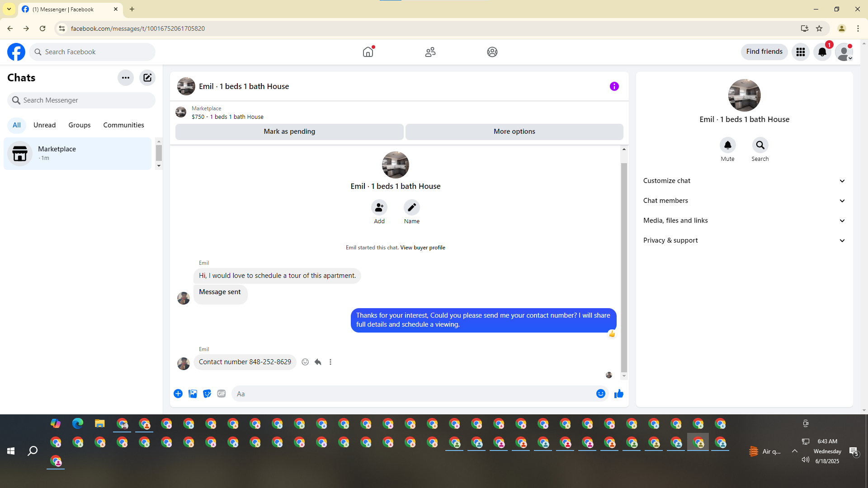Switch to the Communities tab
The image size is (868, 488).
pyautogui.click(x=124, y=125)
